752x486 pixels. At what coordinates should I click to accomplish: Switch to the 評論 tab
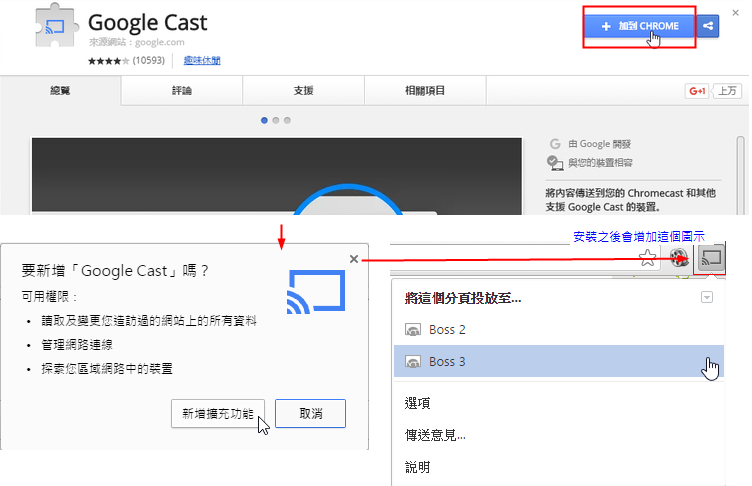coord(182,90)
